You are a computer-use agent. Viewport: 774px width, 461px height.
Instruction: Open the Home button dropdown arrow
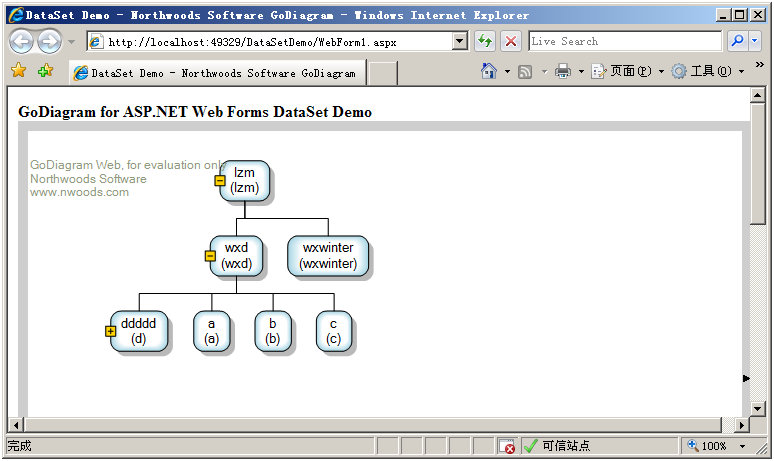coord(507,72)
